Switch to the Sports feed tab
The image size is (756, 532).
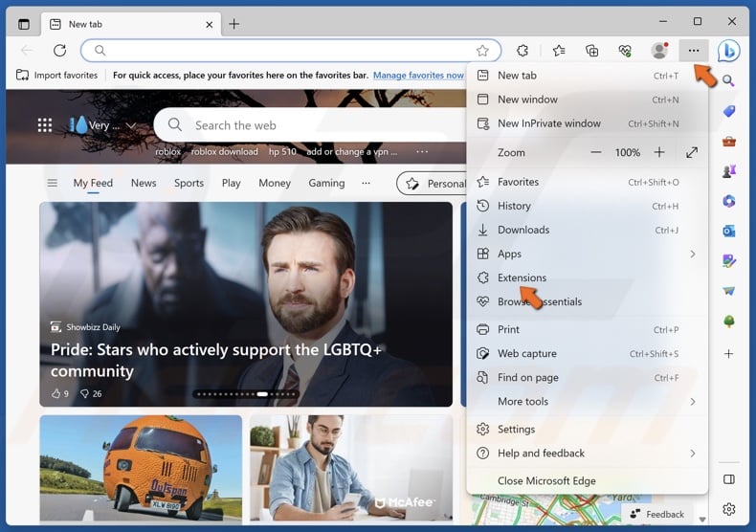pyautogui.click(x=189, y=183)
